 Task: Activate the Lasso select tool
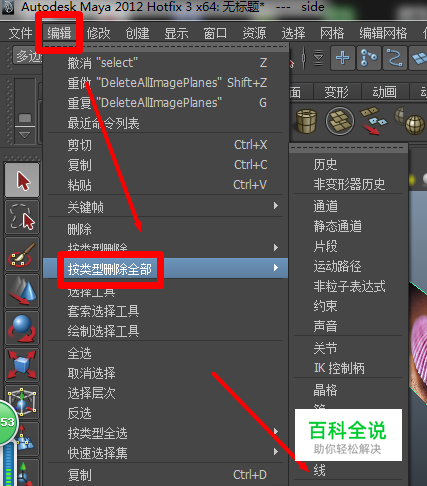(x=22, y=217)
